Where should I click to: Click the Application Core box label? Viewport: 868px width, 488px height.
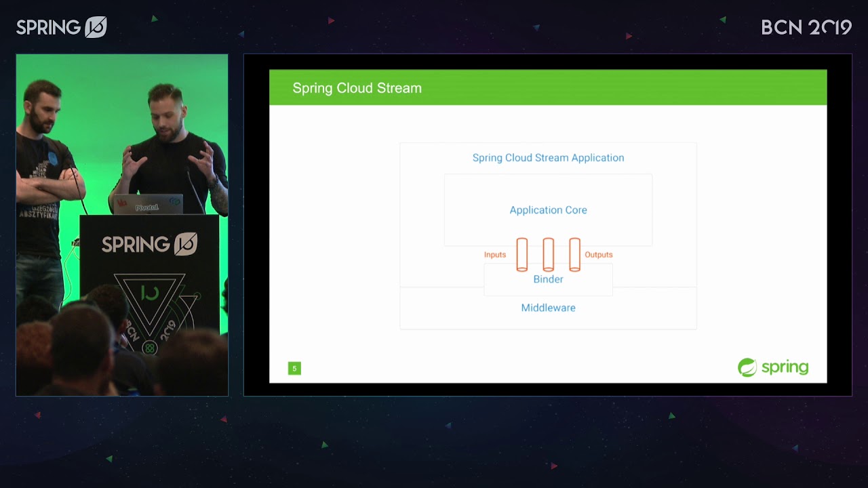click(x=548, y=210)
